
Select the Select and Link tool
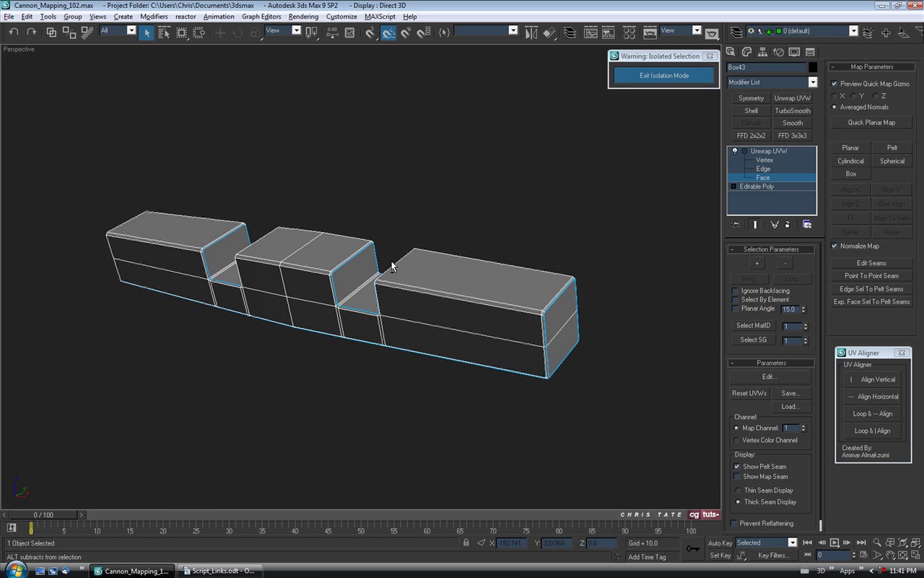pos(51,32)
